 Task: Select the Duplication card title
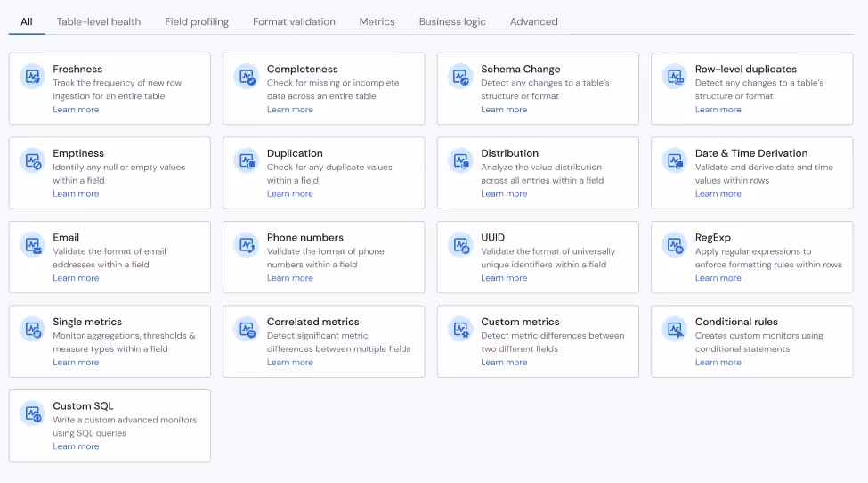tap(295, 153)
